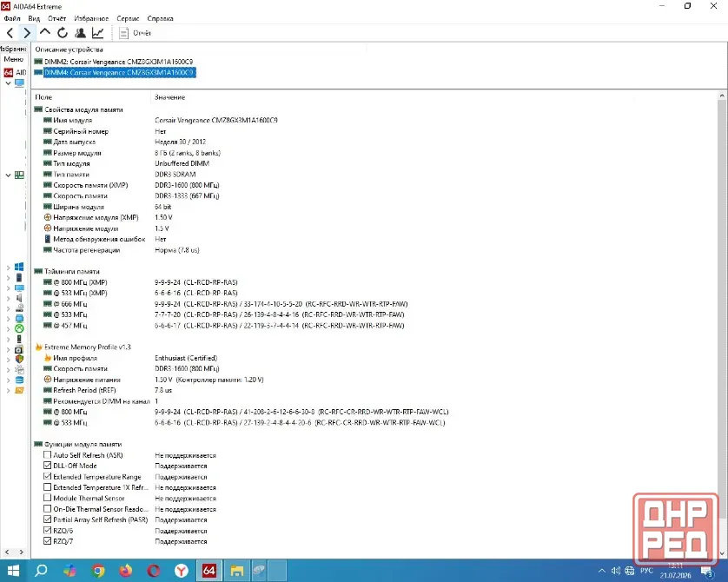Open the graph chart toolbar icon
This screenshot has height=582, width=728.
pyautogui.click(x=98, y=33)
